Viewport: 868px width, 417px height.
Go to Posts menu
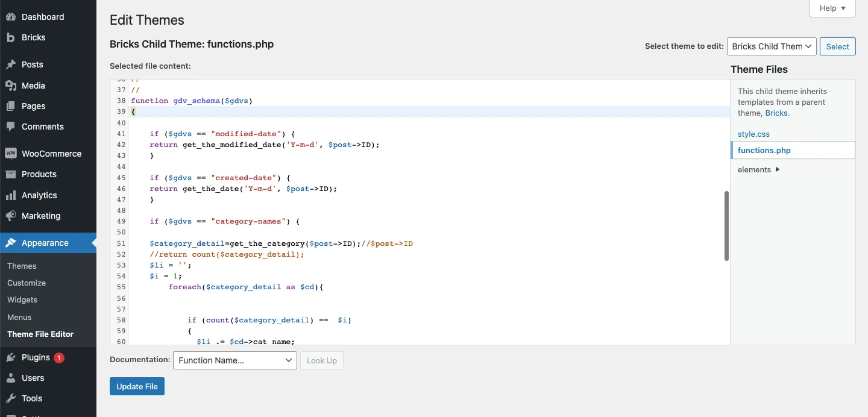click(48, 64)
